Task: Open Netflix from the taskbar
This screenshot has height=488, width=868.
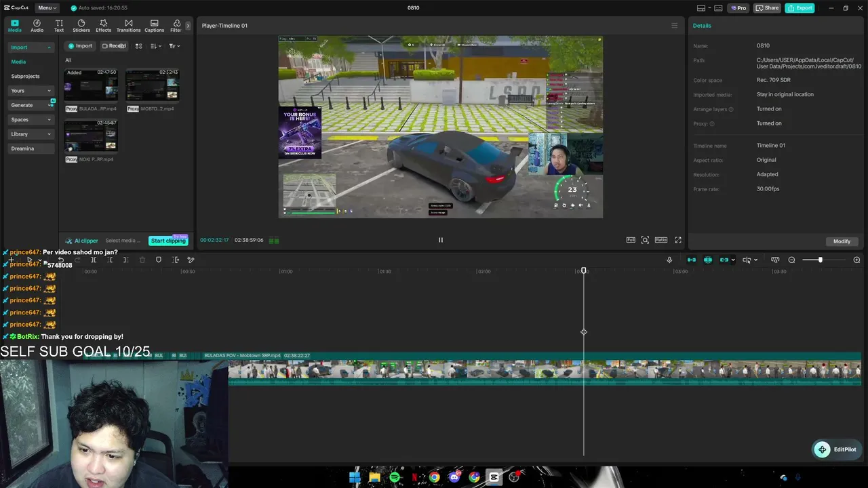Action: coord(414,477)
